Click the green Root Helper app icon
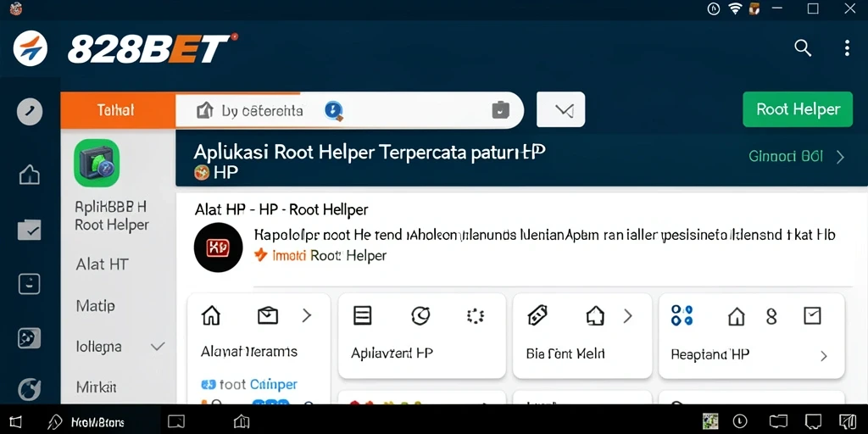868x434 pixels. click(x=97, y=163)
